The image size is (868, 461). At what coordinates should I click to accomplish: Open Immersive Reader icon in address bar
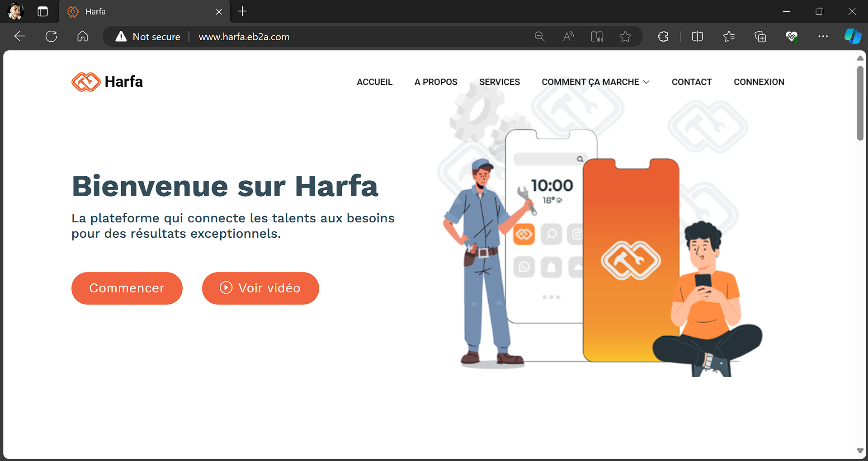pos(597,37)
